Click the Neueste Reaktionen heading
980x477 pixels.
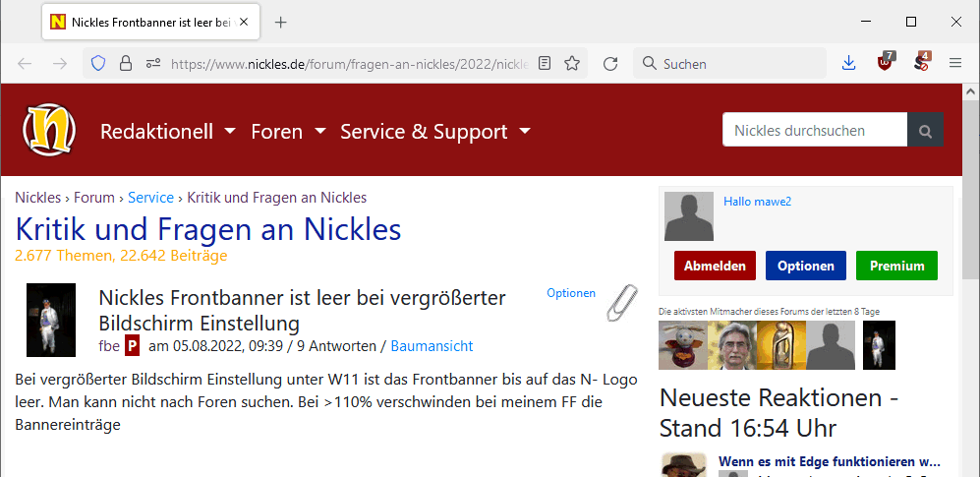point(778,413)
